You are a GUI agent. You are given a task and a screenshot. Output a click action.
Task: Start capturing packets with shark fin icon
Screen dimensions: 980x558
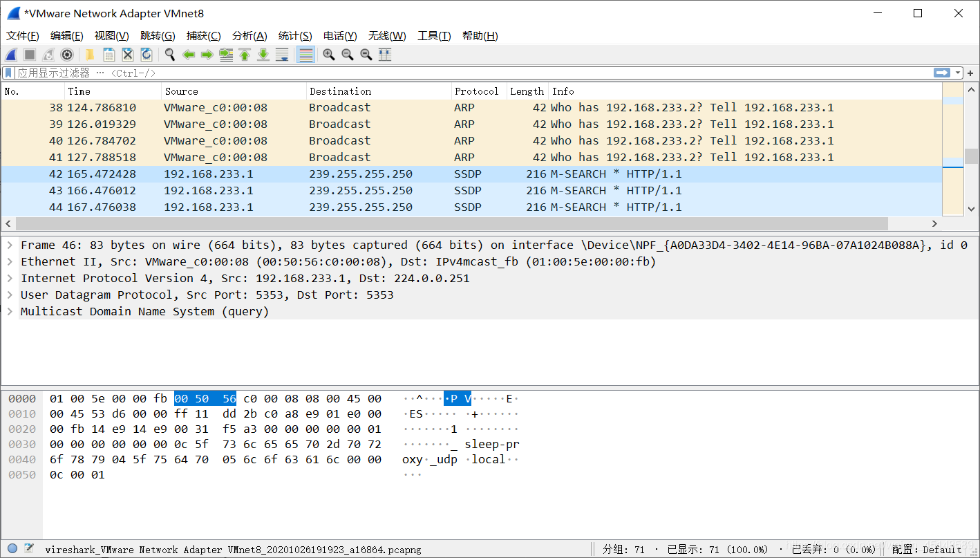point(11,55)
